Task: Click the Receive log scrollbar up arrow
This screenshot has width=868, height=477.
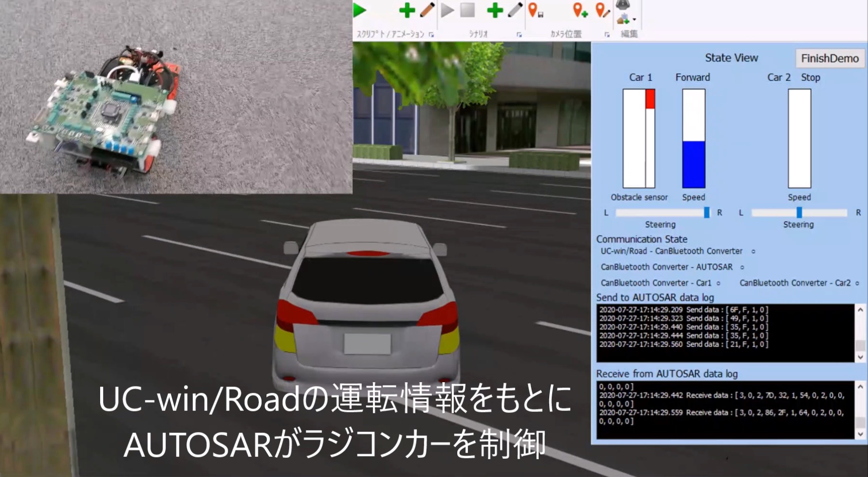Action: pos(860,386)
